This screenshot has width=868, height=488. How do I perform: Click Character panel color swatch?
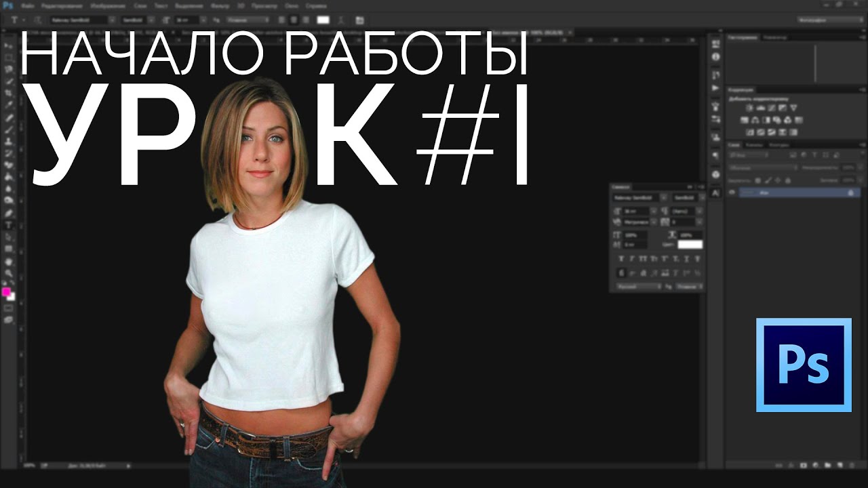pyautogui.click(x=690, y=245)
